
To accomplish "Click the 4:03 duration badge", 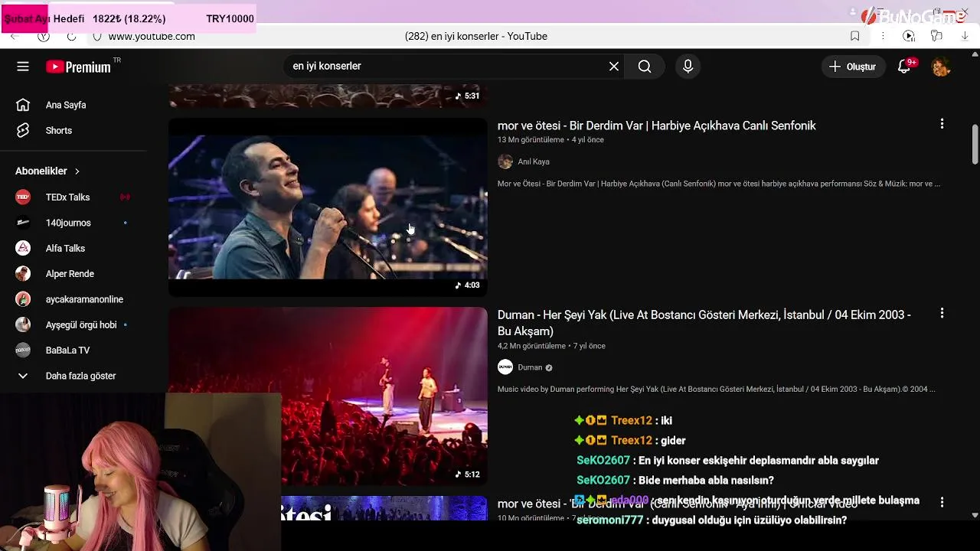I will click(467, 285).
